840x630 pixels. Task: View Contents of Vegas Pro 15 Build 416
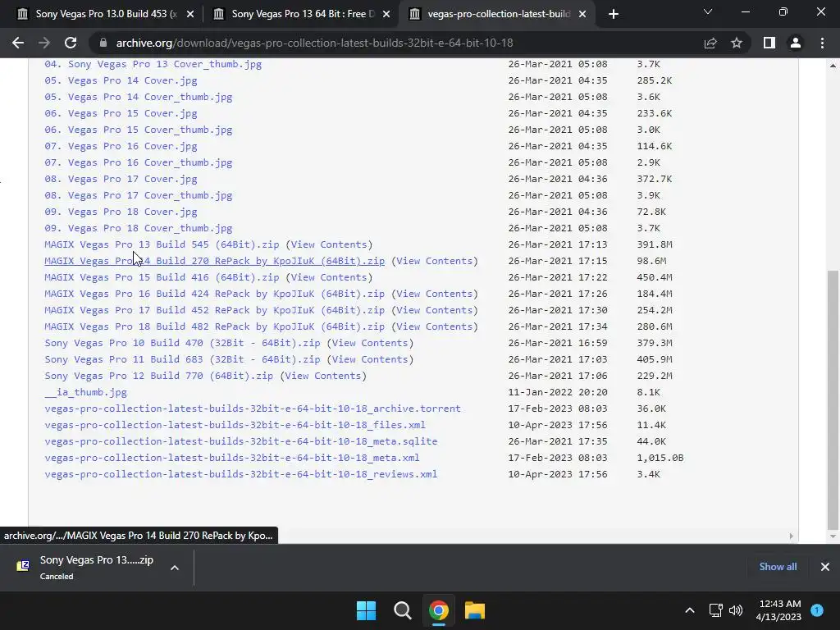pyautogui.click(x=329, y=277)
